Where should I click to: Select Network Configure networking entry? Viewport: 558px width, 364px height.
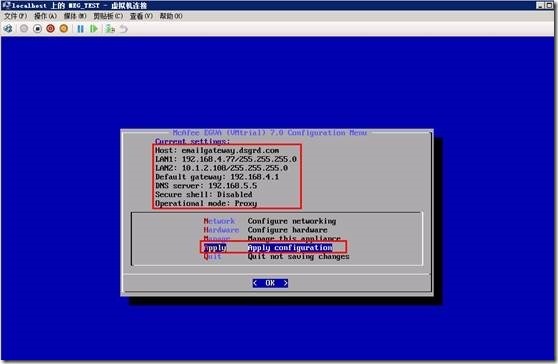coord(270,221)
